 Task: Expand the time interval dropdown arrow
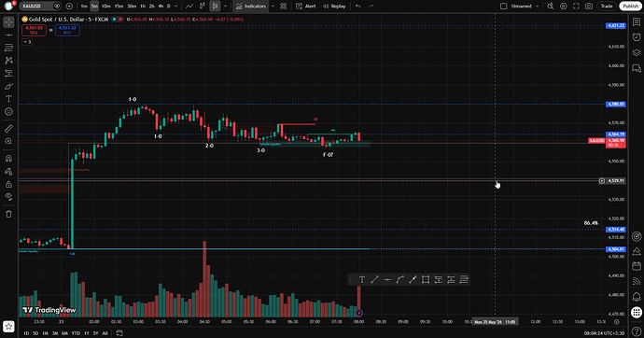click(x=176, y=7)
